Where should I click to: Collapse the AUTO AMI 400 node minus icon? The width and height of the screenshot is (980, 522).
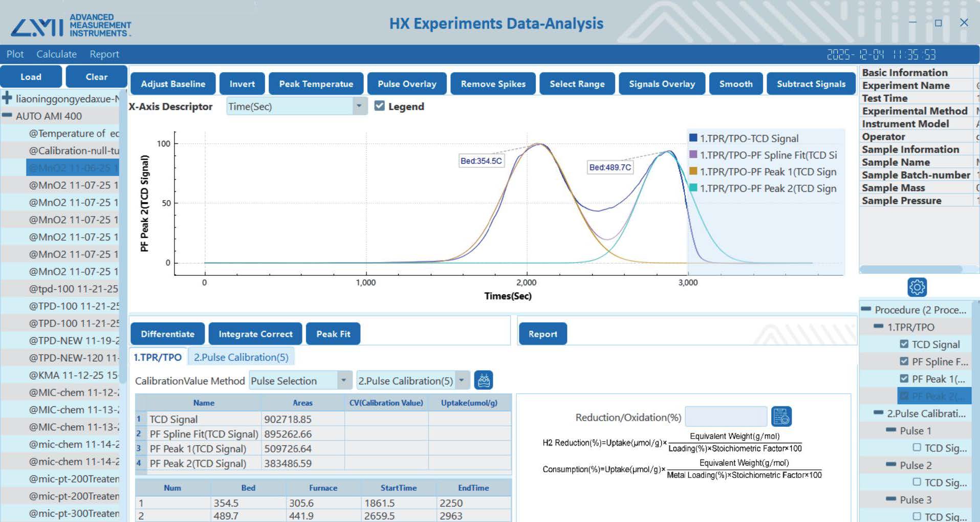tap(7, 116)
